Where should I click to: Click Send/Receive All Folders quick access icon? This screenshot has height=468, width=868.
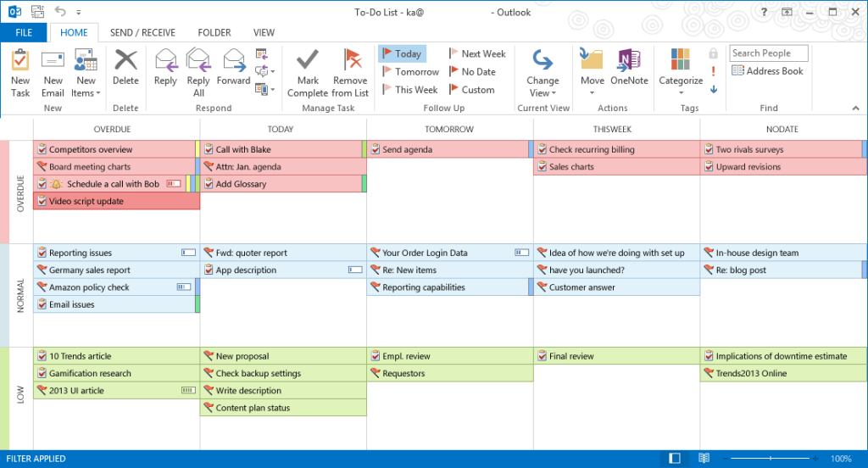(x=37, y=12)
